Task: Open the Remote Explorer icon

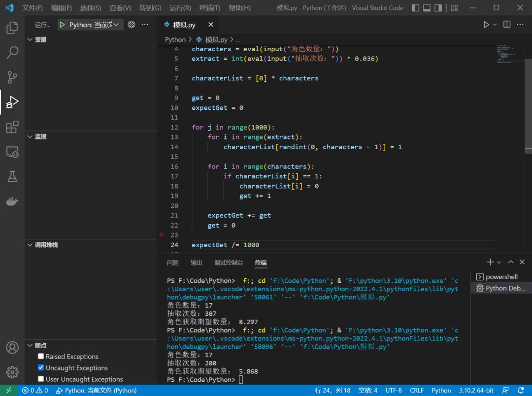Action: (12, 152)
